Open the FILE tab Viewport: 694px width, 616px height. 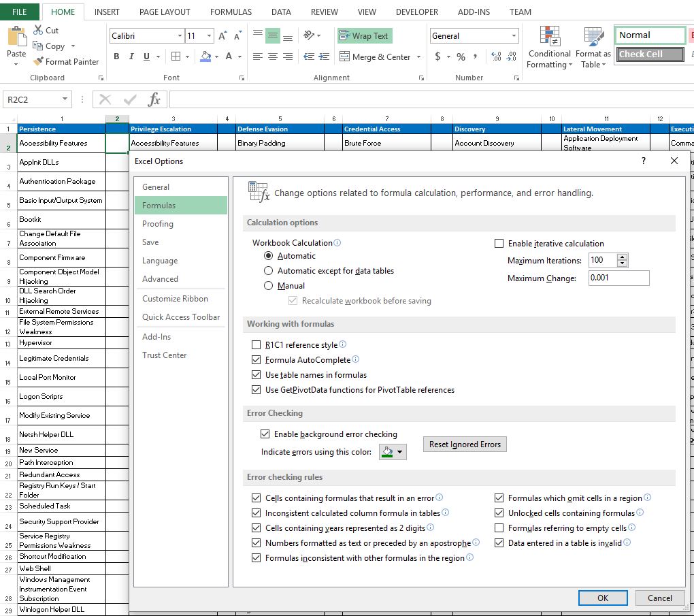tap(20, 12)
